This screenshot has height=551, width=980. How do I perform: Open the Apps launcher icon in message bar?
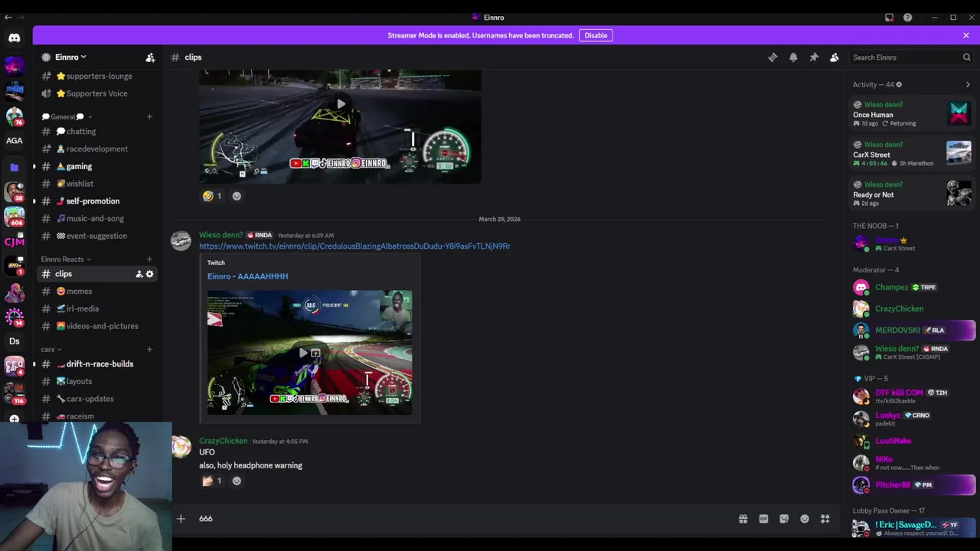pos(825,519)
